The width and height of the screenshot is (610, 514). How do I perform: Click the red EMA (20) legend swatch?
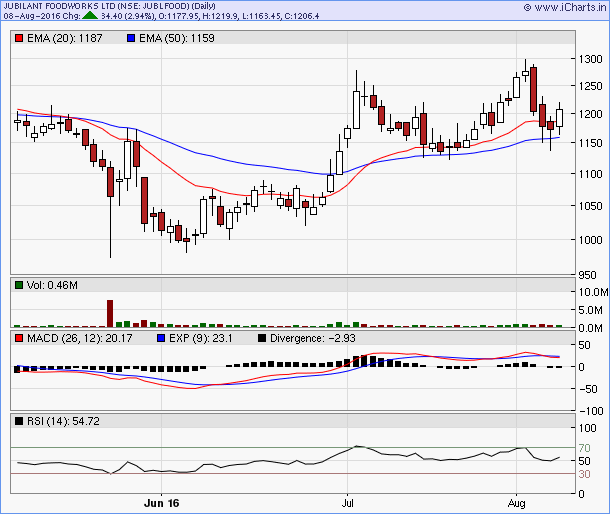click(19, 38)
